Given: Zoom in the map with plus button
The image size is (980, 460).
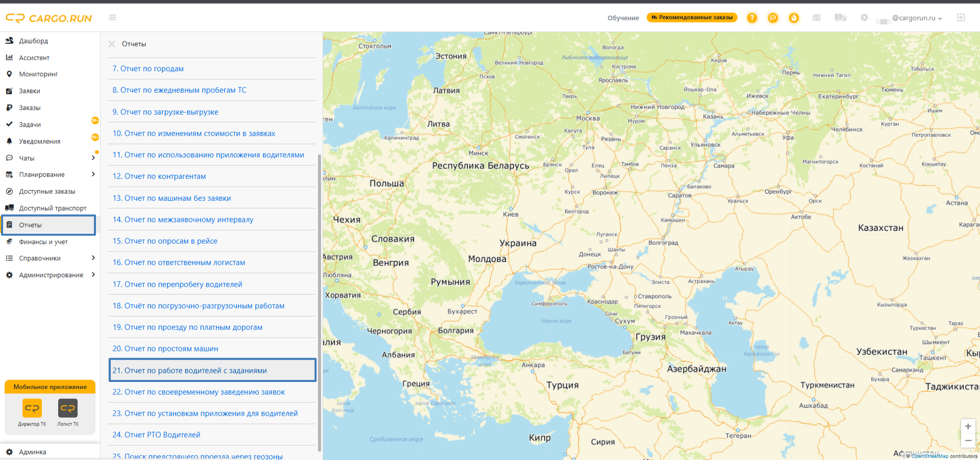Looking at the screenshot, I should [968, 426].
